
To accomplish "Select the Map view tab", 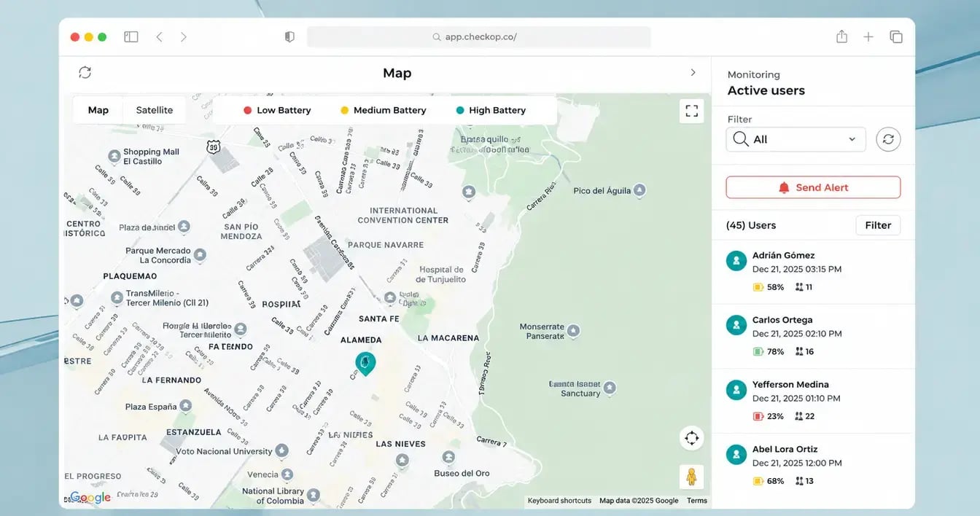I will 98,110.
